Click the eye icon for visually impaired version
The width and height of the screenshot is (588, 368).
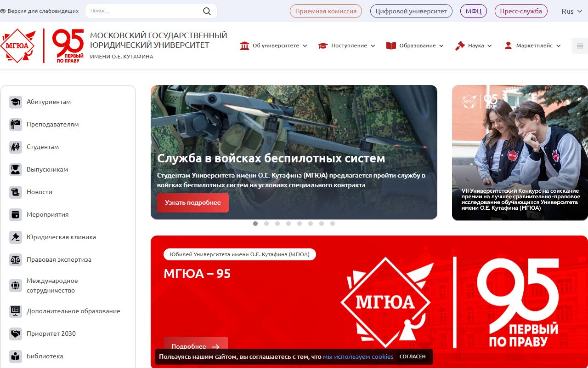(3, 11)
